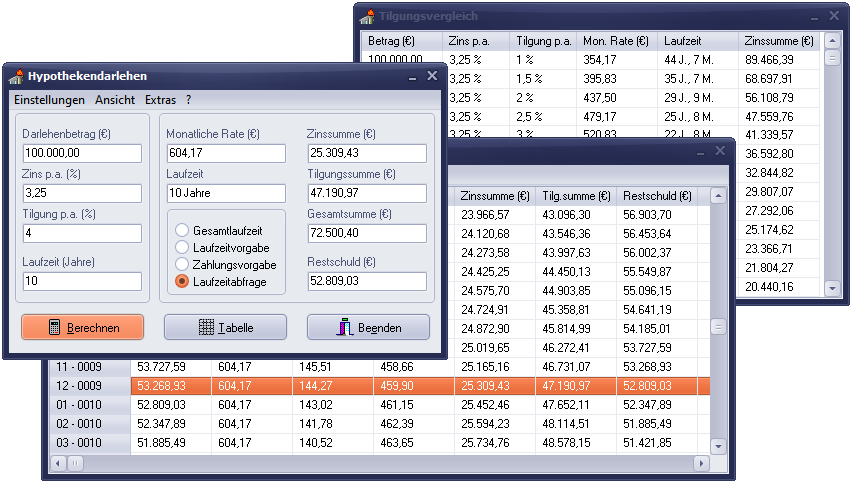This screenshot has width=854, height=481.
Task: Click the Mon. Rate cell 395,83
Action: (617, 79)
